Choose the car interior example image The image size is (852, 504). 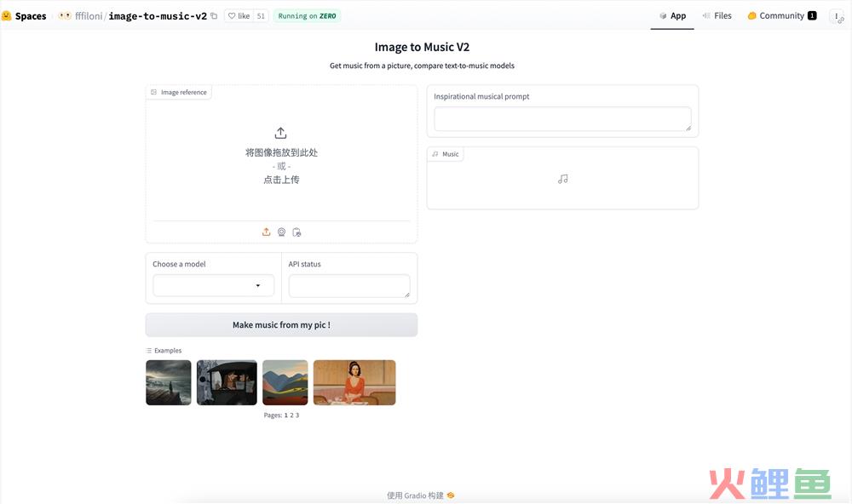(227, 382)
